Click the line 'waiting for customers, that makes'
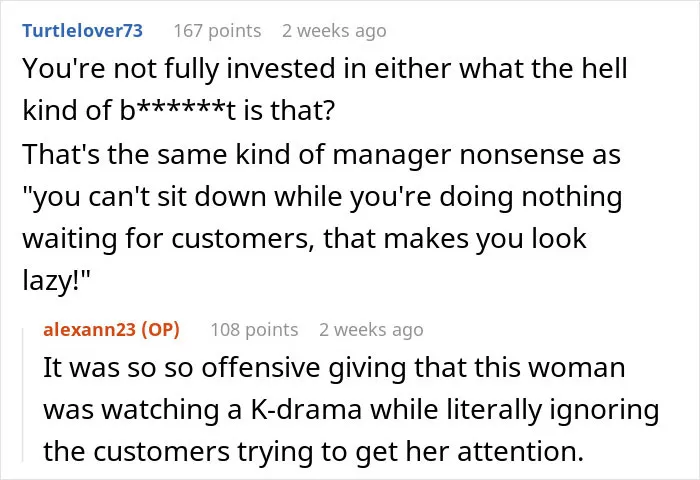 pos(304,238)
